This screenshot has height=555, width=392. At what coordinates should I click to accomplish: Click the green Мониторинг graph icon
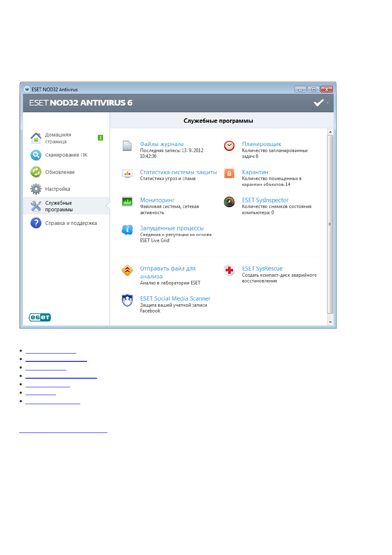coord(127,201)
